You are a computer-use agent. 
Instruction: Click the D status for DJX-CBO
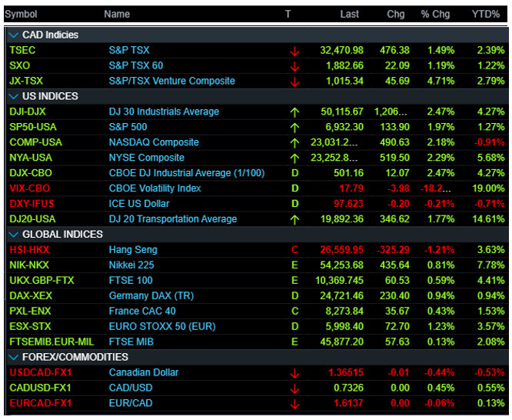(x=294, y=173)
